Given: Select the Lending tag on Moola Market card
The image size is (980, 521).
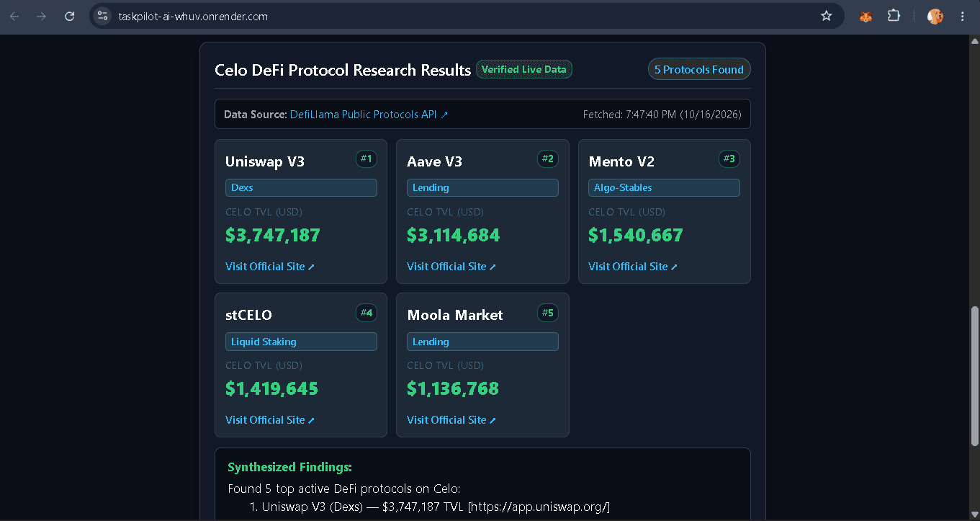Looking at the screenshot, I should (482, 342).
